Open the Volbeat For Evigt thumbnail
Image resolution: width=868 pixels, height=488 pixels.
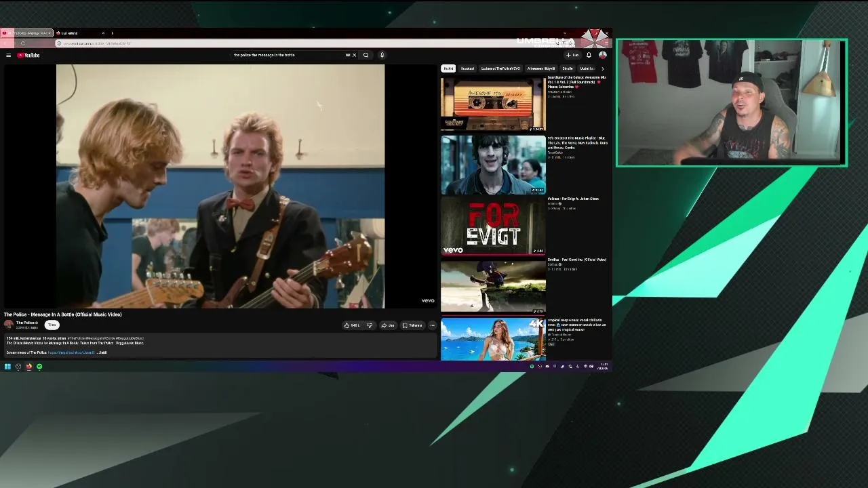(x=493, y=226)
